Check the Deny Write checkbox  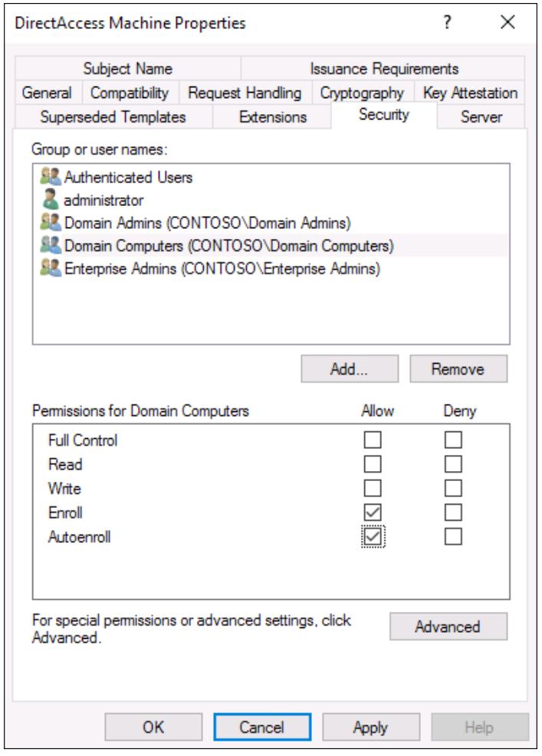point(453,488)
